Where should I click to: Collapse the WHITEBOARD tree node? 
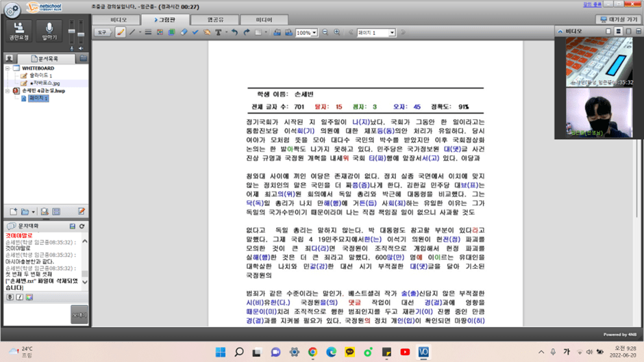click(8, 68)
